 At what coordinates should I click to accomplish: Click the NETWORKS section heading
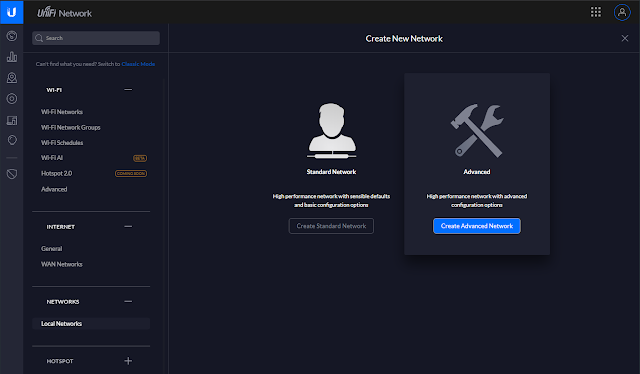tap(63, 302)
